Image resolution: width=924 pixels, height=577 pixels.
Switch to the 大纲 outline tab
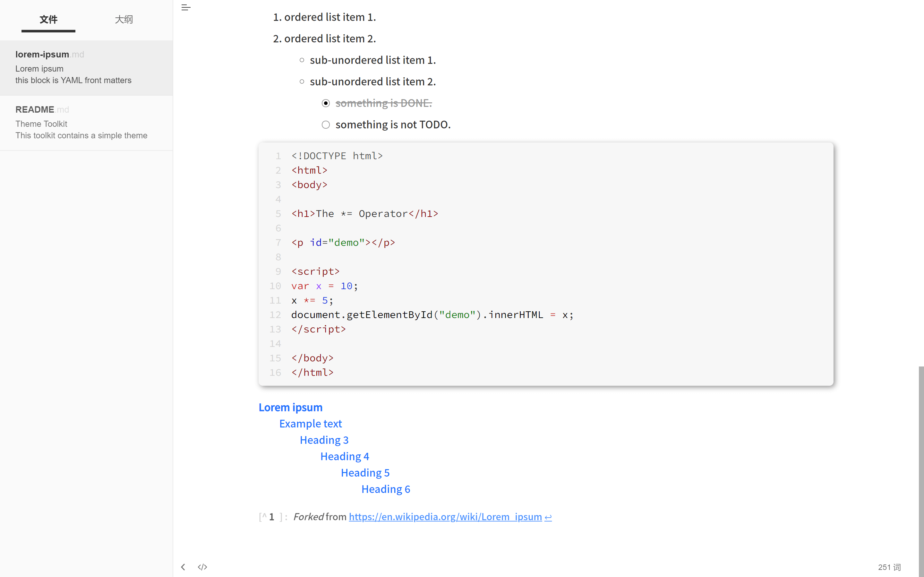click(124, 20)
